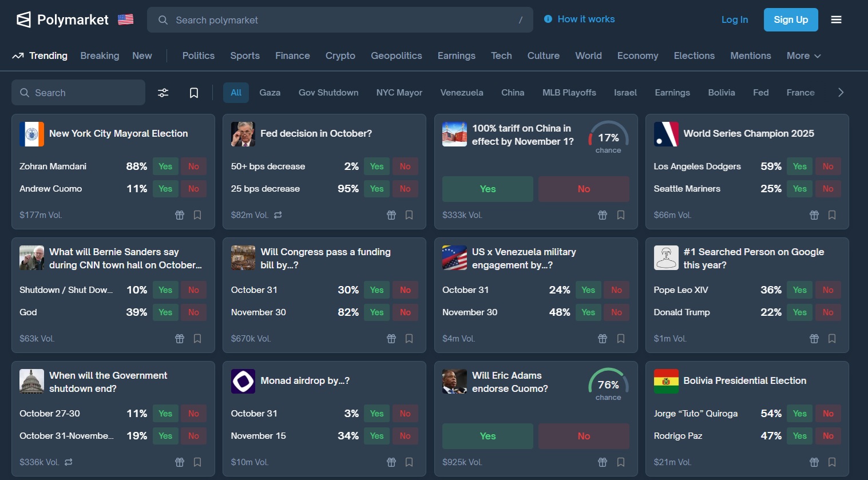Switch to the Trending tab
Screen dimensions: 868x480
coord(40,55)
